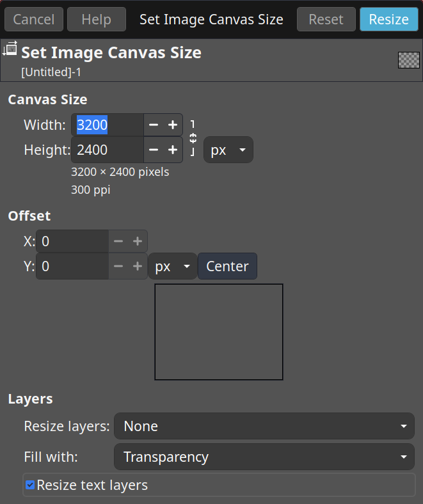Open the Canvas Size px unit dropdown
423x504 pixels.
[x=228, y=150]
